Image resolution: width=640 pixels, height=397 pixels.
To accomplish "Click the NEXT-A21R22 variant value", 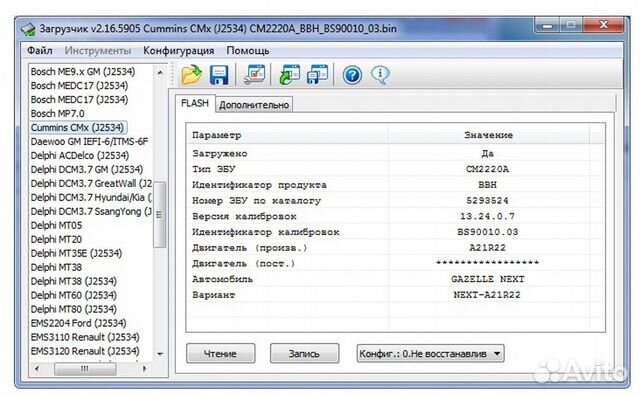I will pos(487,295).
